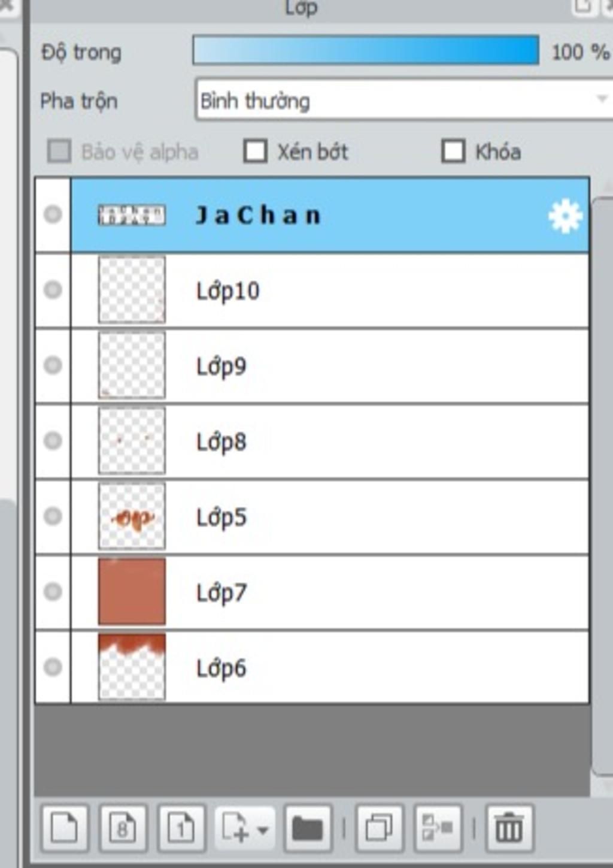Toggle visibility of the Lớp10 layer
This screenshot has width=613, height=868.
[53, 290]
